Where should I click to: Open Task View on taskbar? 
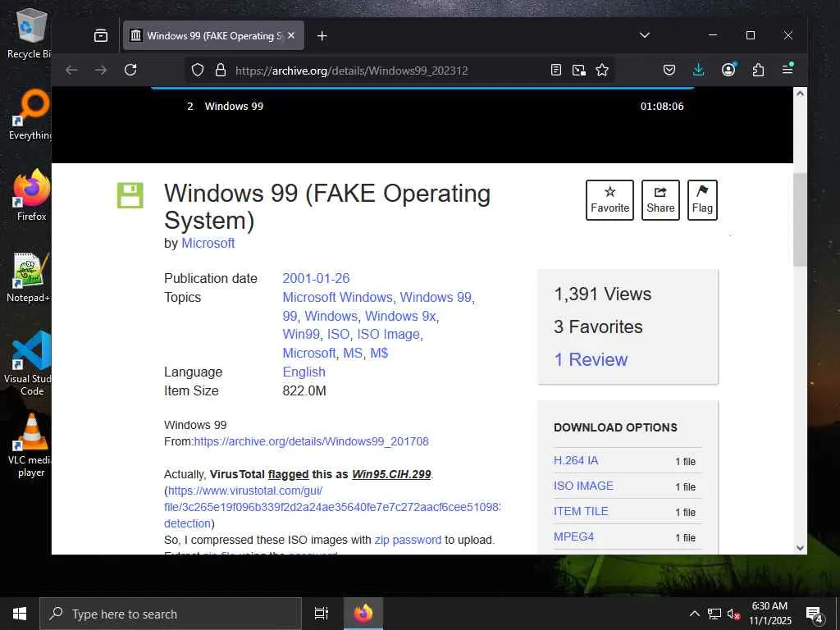(x=322, y=614)
